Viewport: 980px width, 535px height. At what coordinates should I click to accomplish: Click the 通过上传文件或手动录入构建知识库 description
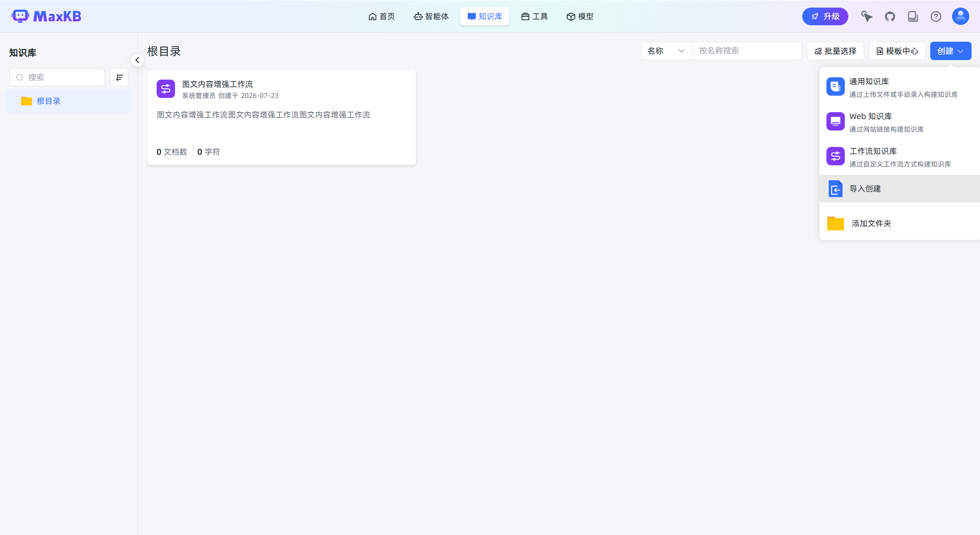coord(904,95)
